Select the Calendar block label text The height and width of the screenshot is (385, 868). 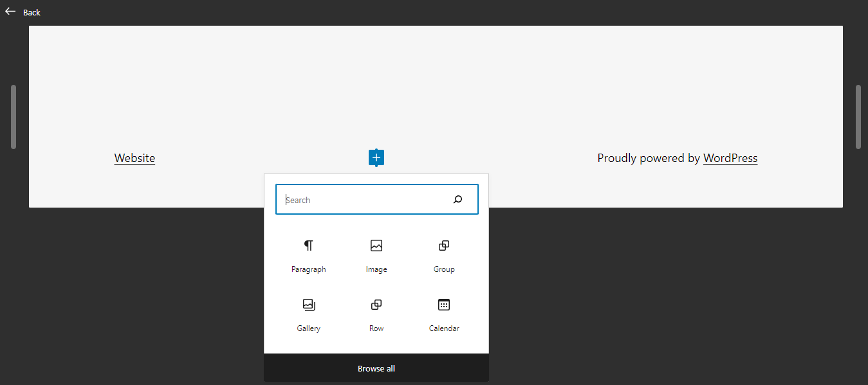pos(443,328)
